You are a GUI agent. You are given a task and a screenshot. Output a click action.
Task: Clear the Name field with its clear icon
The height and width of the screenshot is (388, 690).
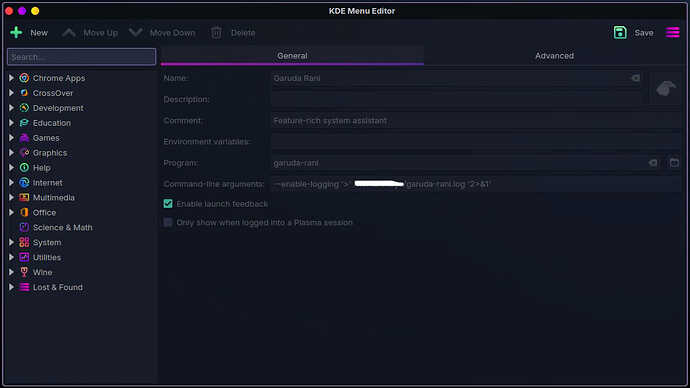tap(635, 78)
